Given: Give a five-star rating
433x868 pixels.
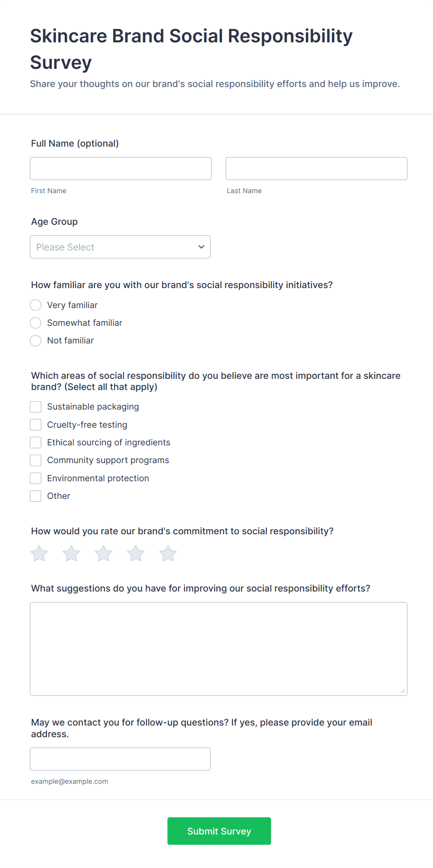Looking at the screenshot, I should 168,553.
